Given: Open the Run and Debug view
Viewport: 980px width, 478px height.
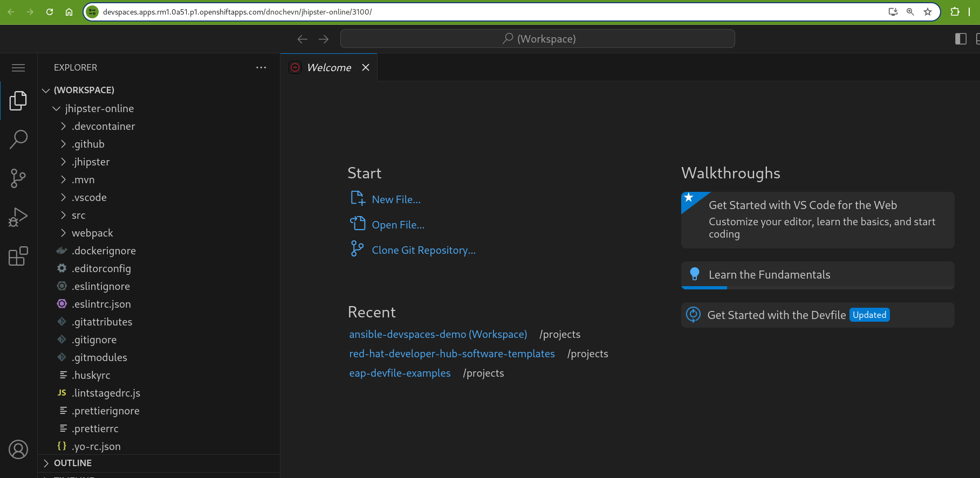Looking at the screenshot, I should (18, 217).
